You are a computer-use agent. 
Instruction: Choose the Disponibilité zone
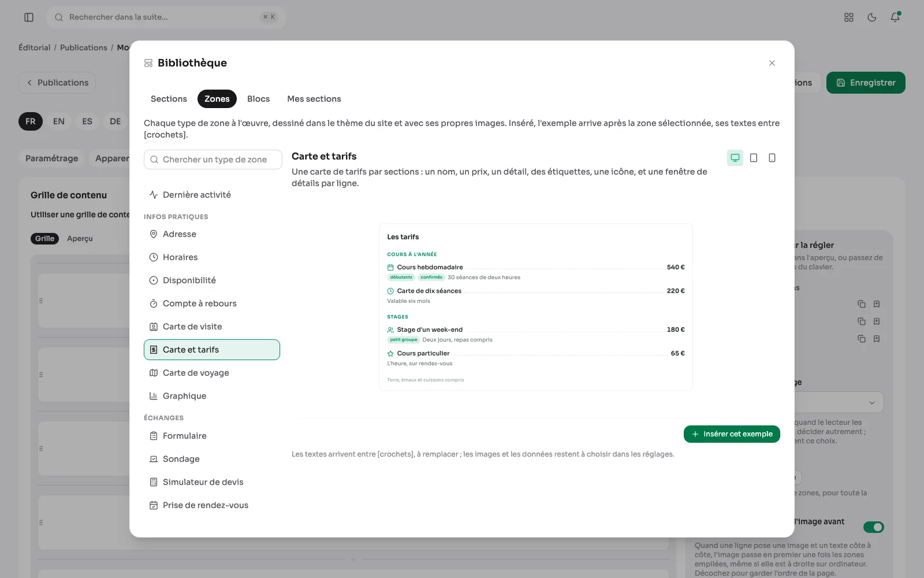pos(212,280)
